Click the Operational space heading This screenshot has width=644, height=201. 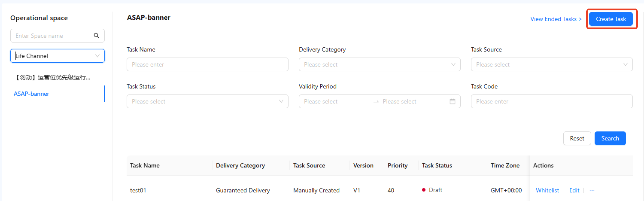39,18
